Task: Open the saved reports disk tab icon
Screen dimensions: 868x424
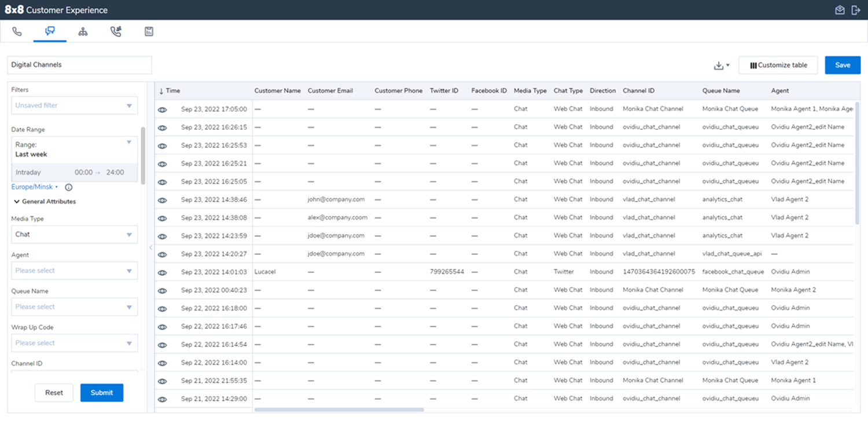Action: [x=149, y=31]
